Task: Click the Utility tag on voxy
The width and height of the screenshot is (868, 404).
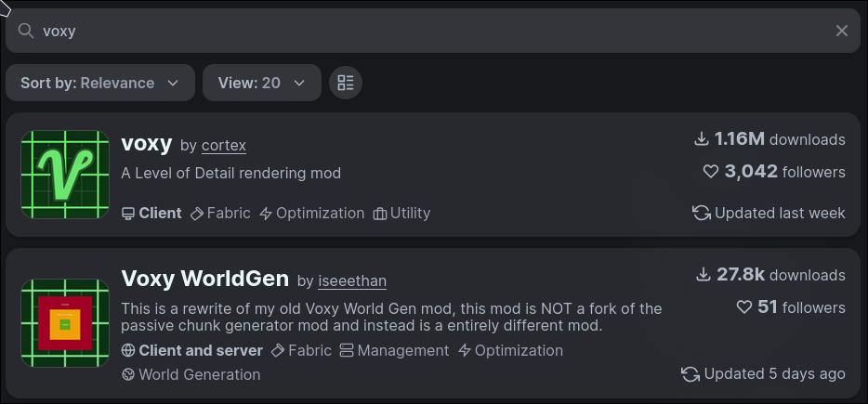Action: click(401, 213)
